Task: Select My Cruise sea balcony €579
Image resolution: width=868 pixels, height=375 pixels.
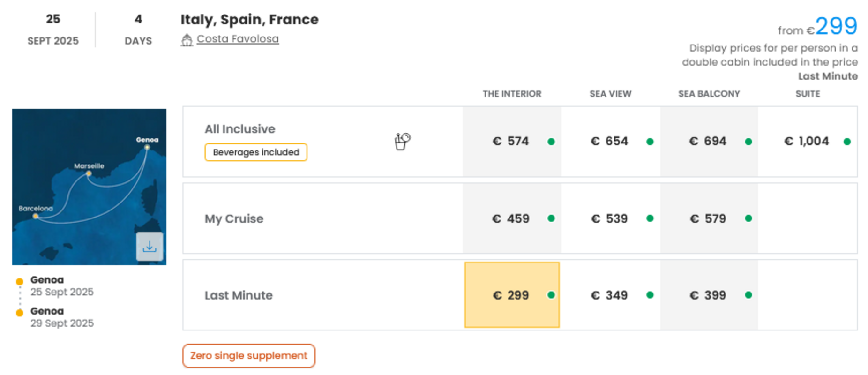Action: (x=709, y=218)
